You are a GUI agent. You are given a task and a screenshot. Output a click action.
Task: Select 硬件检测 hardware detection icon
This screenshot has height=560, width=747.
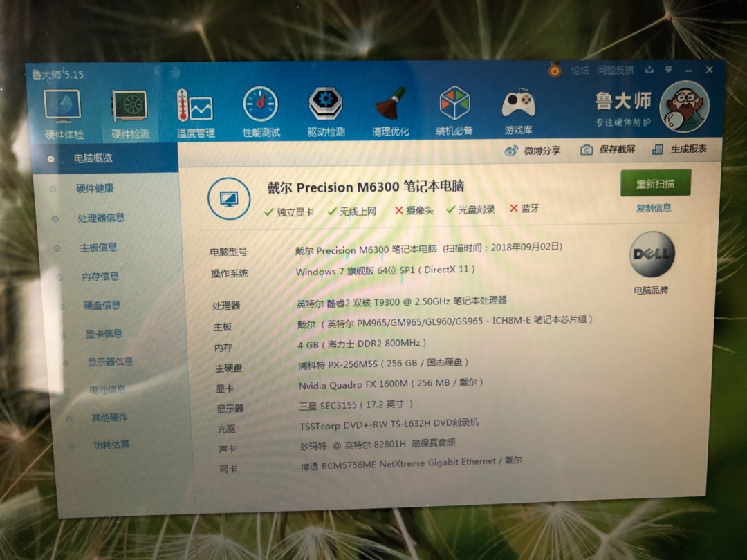(129, 113)
